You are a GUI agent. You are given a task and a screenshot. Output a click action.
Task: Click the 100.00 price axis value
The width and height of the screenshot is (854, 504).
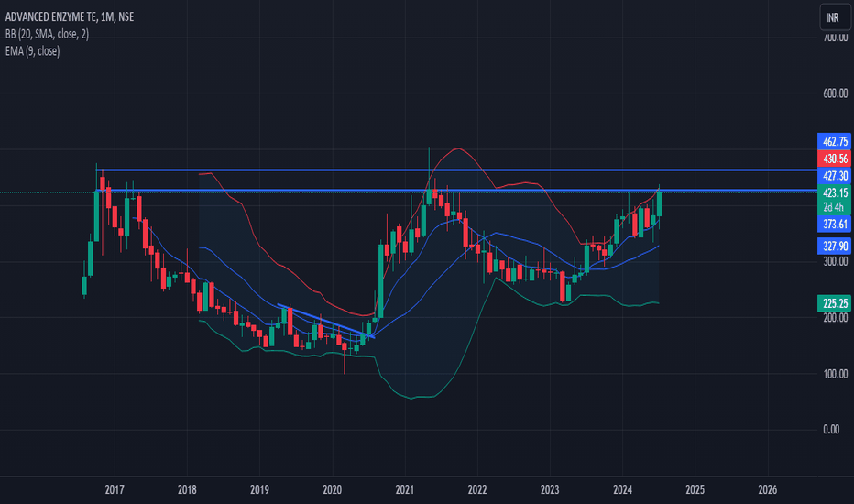point(835,374)
